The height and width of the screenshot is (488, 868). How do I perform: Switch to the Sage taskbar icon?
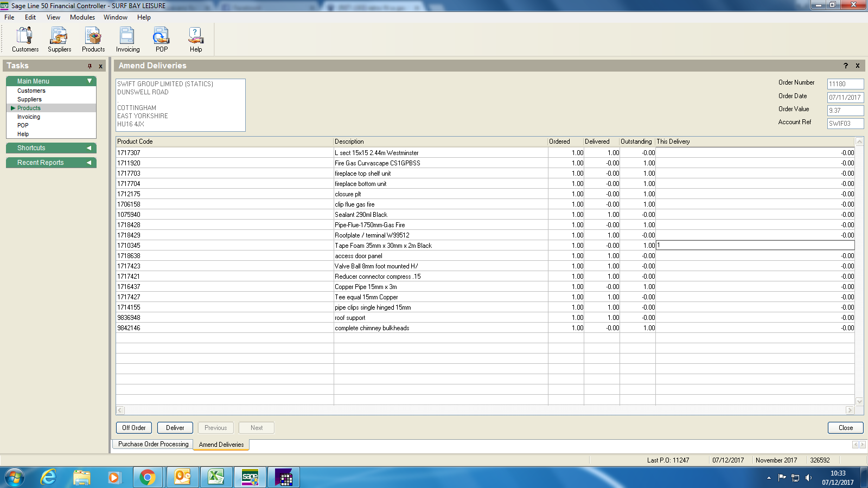coord(250,477)
